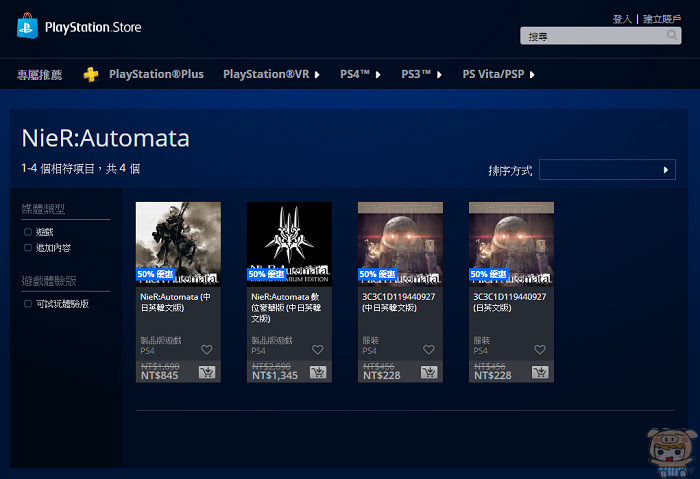
Task: Click the 媒體類型 filter heading
Action: coord(43,208)
